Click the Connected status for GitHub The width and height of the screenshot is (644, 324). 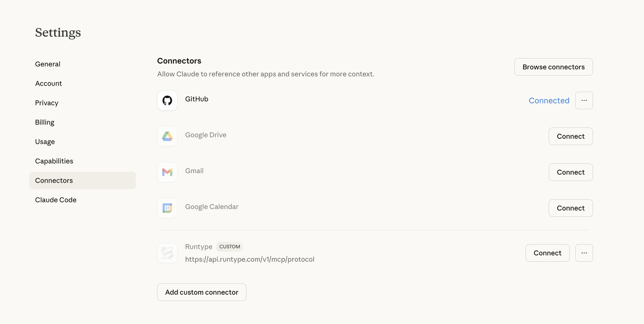pyautogui.click(x=549, y=100)
